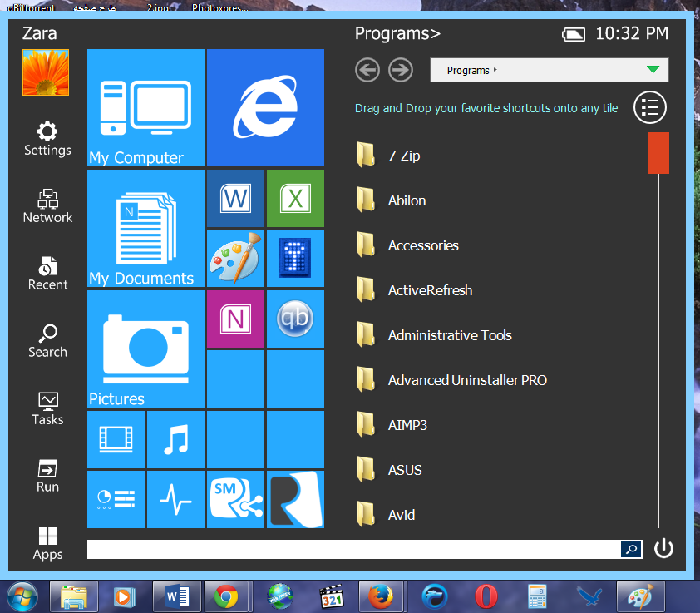Open Network in the sidebar
Screen dimensions: 700x613
tap(47, 206)
